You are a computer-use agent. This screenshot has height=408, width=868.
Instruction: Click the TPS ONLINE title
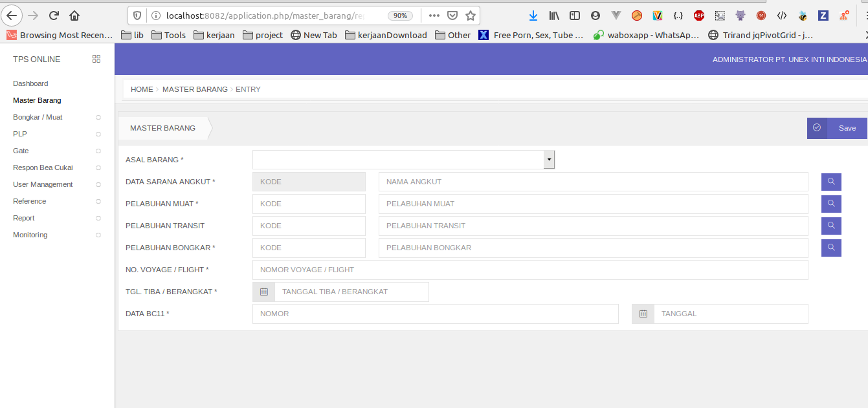pos(36,59)
